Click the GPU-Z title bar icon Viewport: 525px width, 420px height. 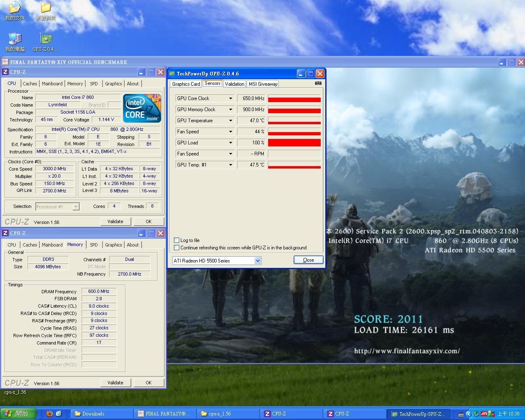point(172,73)
